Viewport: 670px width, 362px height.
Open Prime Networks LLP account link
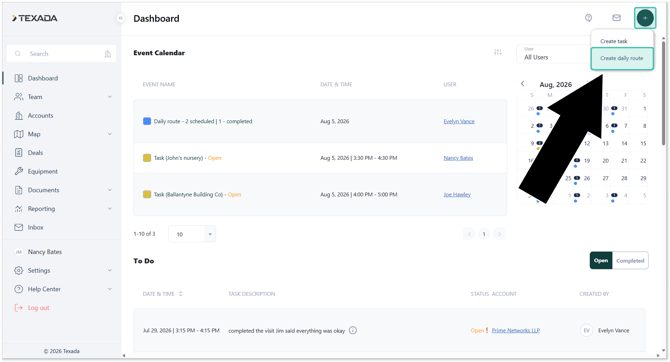[x=516, y=330]
